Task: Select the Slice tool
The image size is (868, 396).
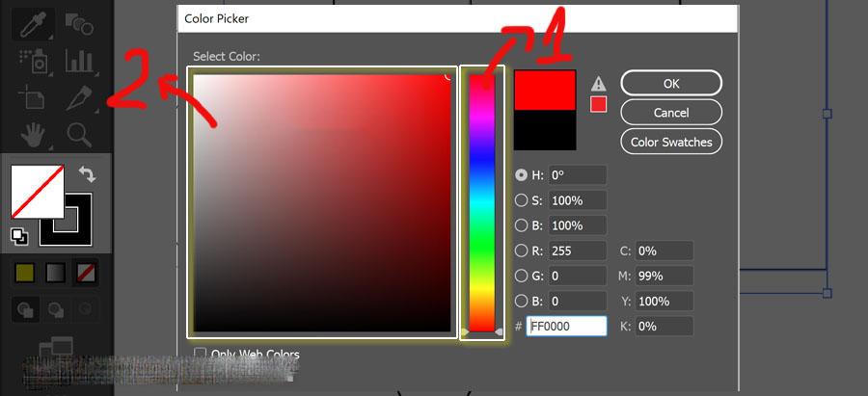Action: pos(79,98)
